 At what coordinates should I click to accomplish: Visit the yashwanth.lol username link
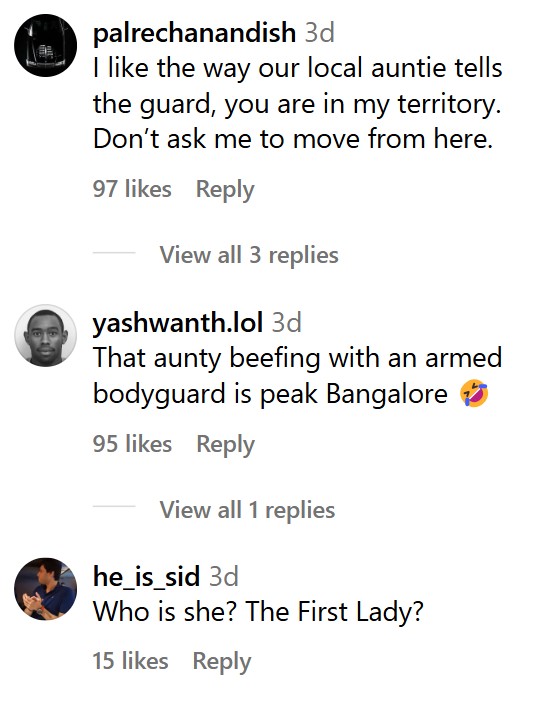coord(178,322)
